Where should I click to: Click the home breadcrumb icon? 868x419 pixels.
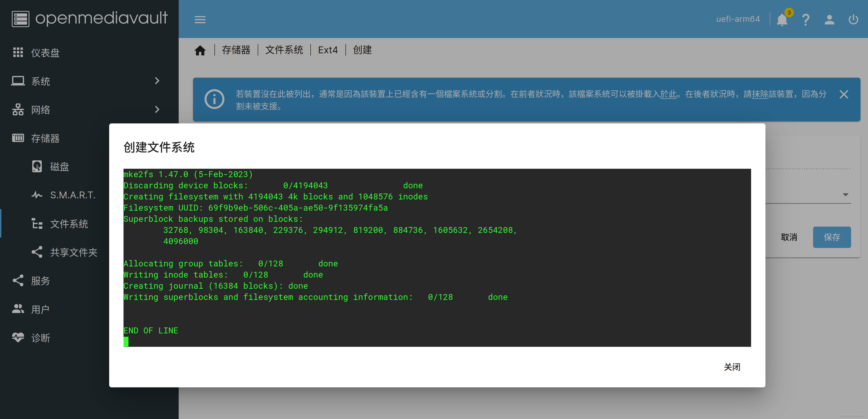tap(200, 50)
